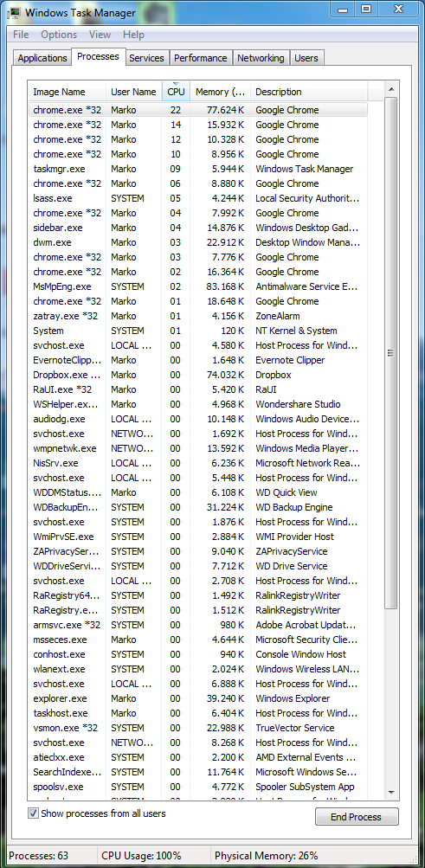Click the End Process button
Screen dimensions: 425x868
coord(357,817)
